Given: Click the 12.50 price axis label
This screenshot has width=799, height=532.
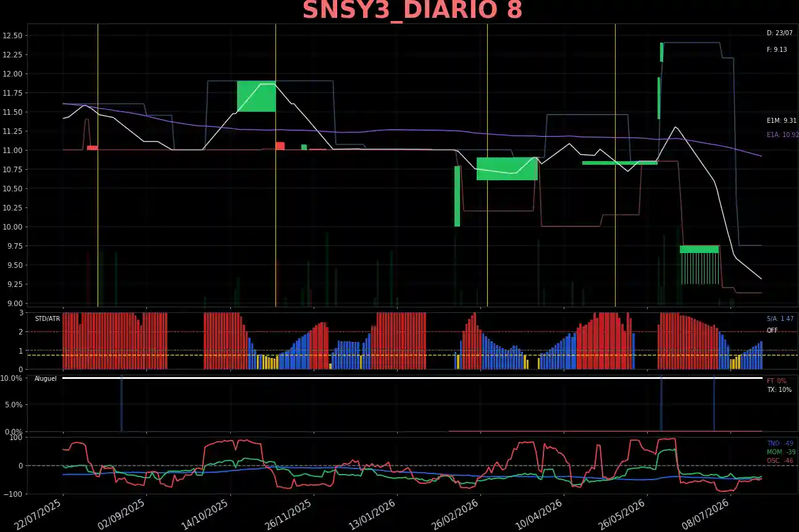Looking at the screenshot, I should (x=13, y=36).
